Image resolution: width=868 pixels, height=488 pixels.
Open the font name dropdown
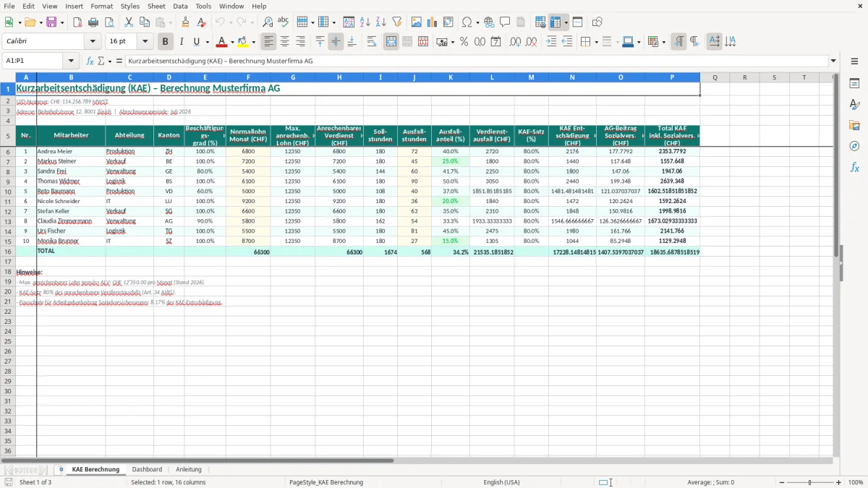(93, 42)
